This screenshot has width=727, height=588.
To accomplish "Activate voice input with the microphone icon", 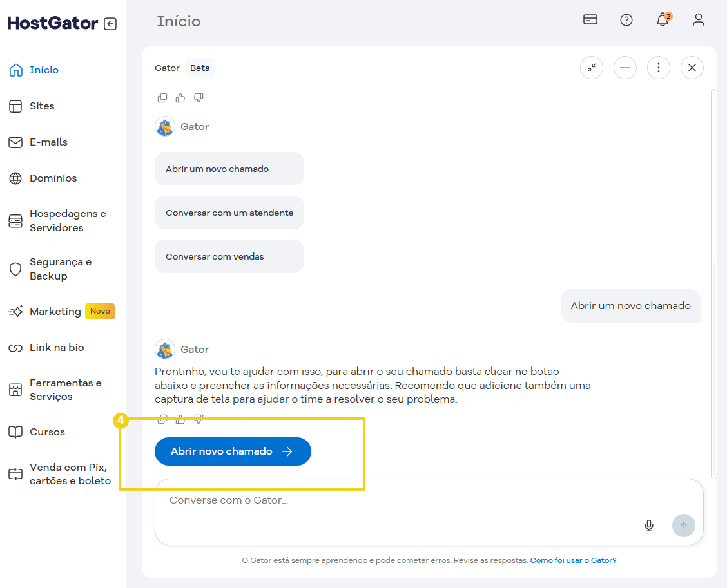I will click(648, 525).
